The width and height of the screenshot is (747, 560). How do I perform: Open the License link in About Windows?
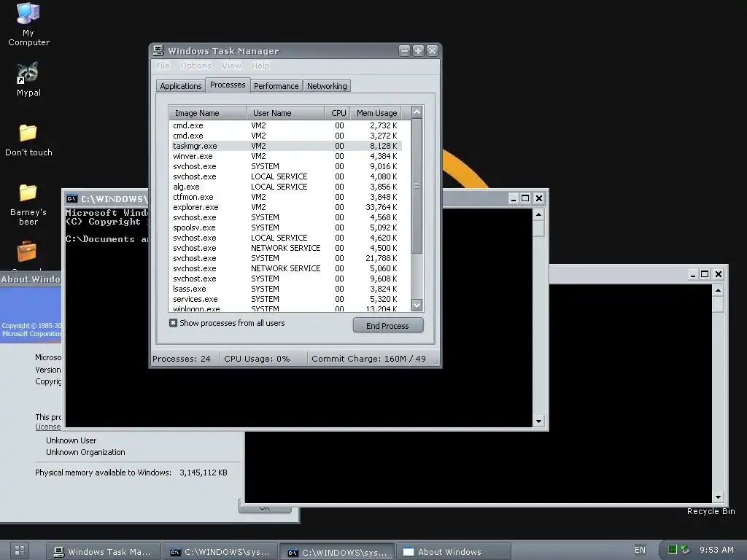click(47, 427)
